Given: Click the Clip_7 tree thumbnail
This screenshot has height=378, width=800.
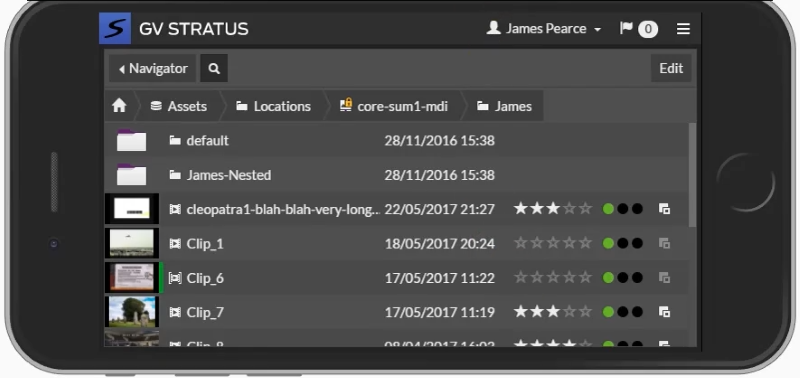Looking at the screenshot, I should coord(132,312).
